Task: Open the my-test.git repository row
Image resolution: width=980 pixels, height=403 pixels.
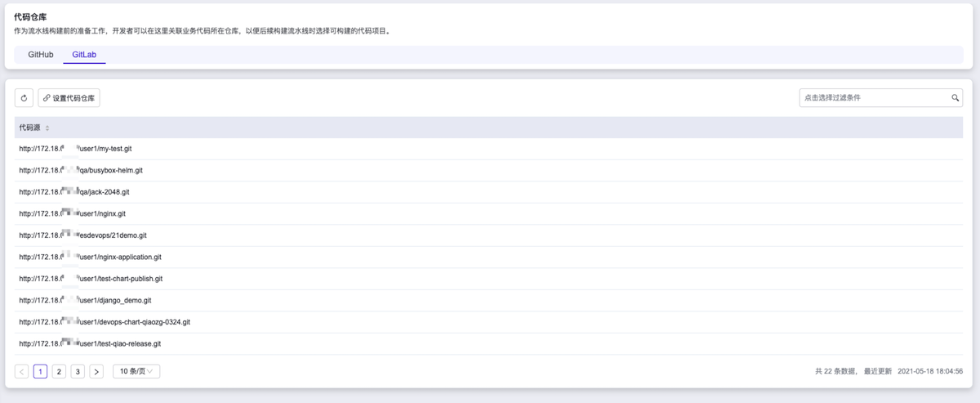Action: tap(75, 149)
